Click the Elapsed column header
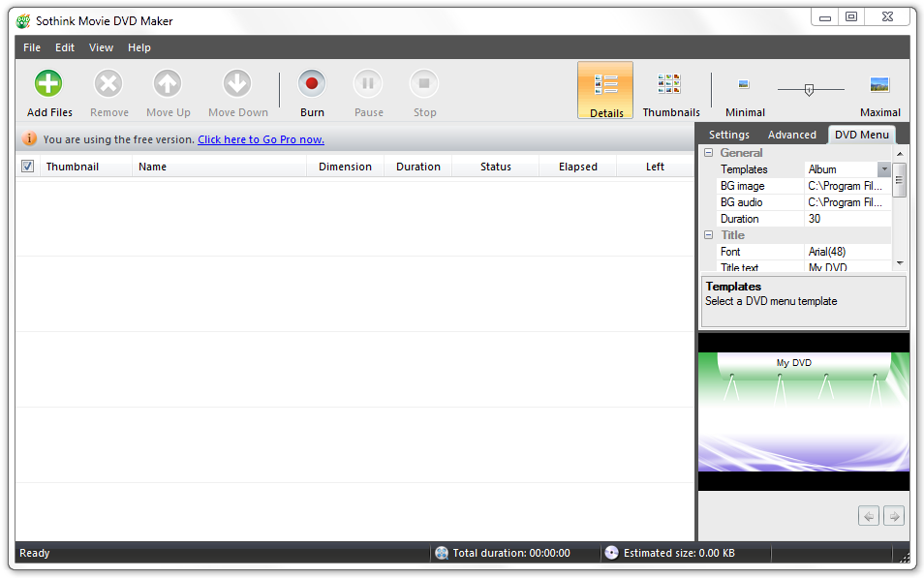The width and height of the screenshot is (924, 578). coord(577,167)
